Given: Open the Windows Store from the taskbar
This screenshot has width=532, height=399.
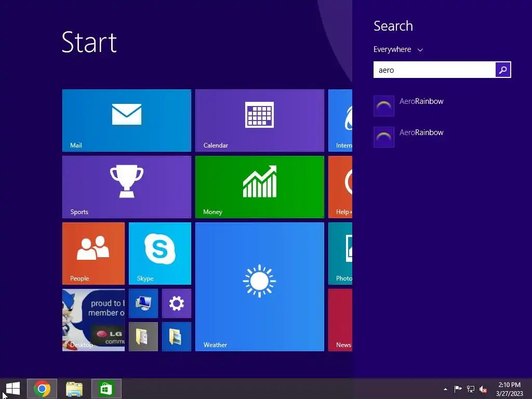Looking at the screenshot, I should point(106,389).
